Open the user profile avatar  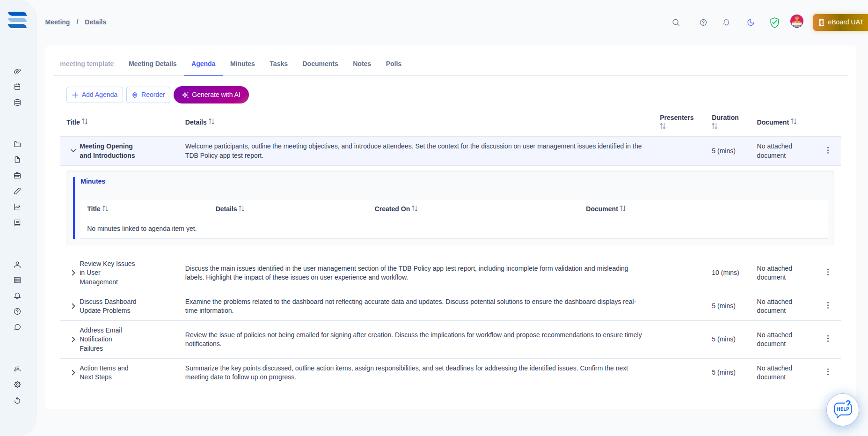[796, 22]
